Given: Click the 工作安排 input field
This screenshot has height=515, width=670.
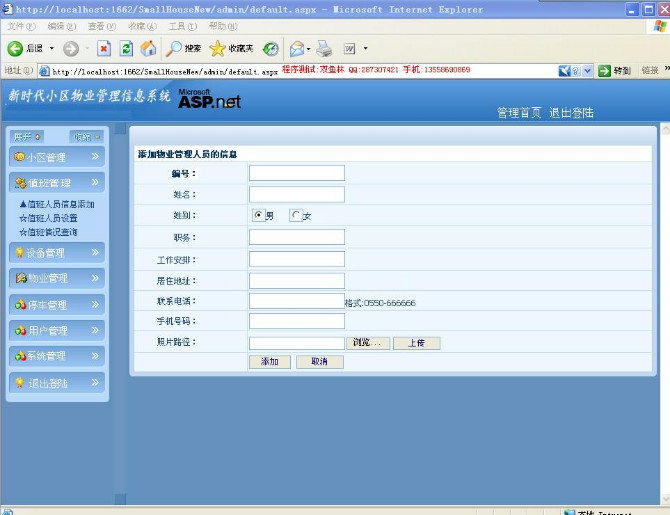Looking at the screenshot, I should coord(297,259).
